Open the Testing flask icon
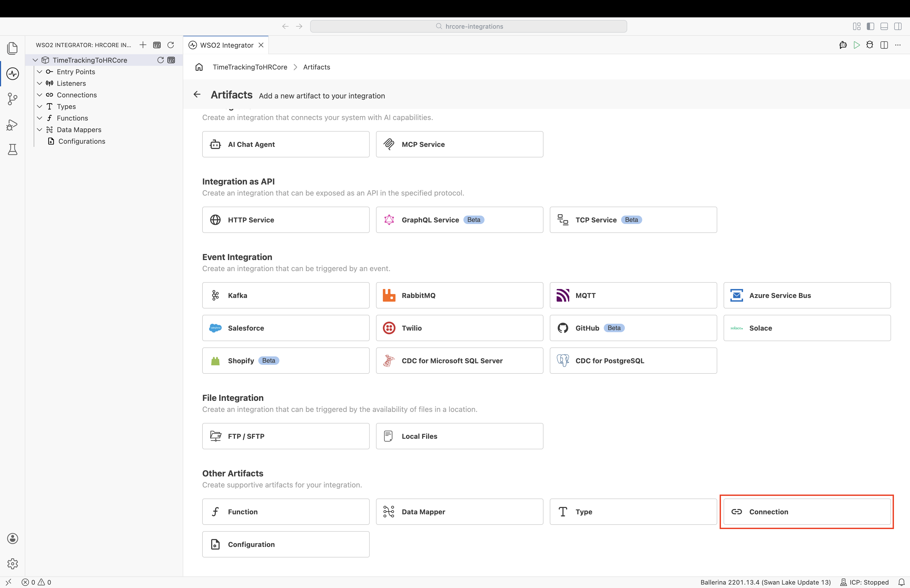910x588 pixels. 13,150
